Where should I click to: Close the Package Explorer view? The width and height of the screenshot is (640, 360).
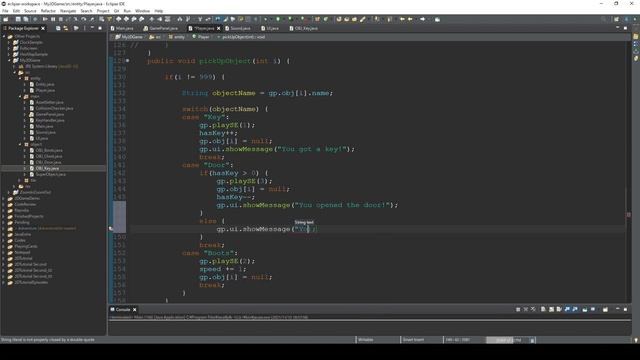(x=43, y=28)
